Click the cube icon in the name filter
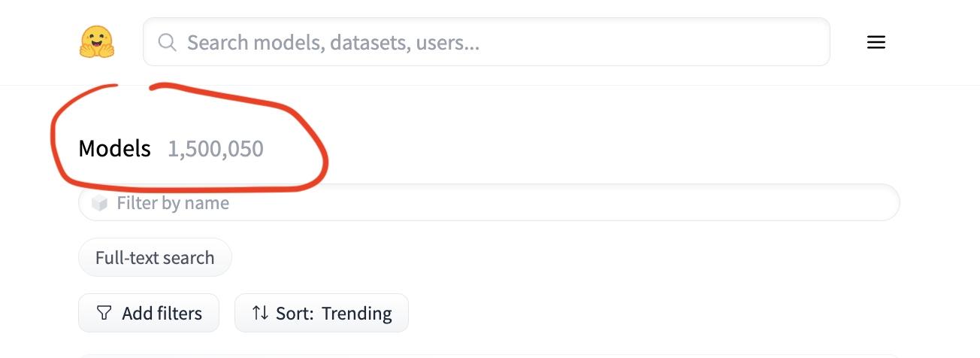 [99, 203]
